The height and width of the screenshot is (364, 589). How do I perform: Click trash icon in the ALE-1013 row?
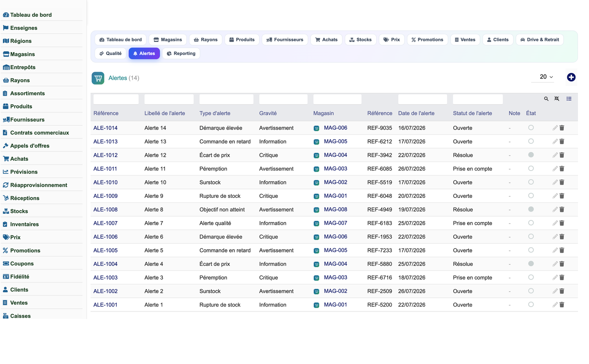point(562,142)
